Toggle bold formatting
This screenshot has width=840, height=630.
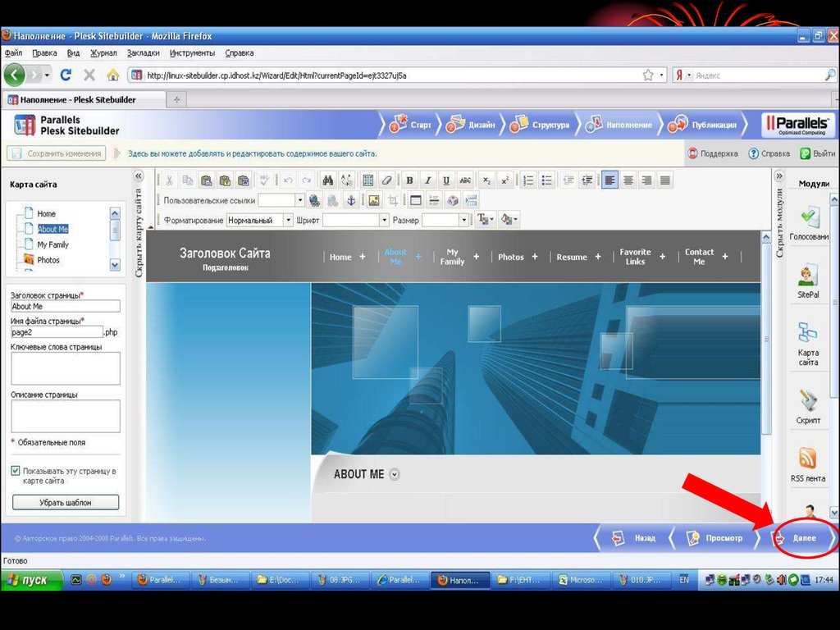coord(410,180)
